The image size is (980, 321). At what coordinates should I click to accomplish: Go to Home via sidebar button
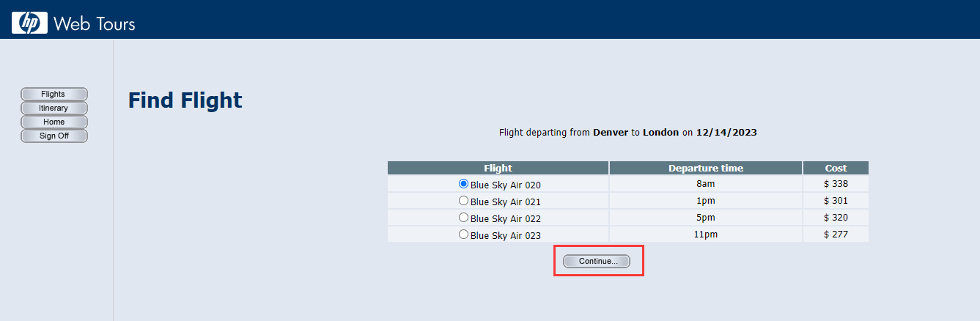click(54, 122)
